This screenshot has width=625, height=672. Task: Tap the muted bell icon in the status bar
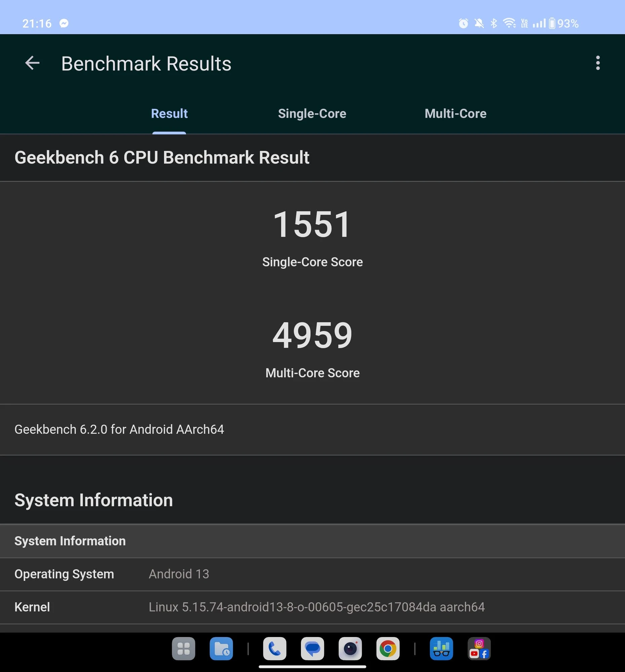(x=479, y=23)
